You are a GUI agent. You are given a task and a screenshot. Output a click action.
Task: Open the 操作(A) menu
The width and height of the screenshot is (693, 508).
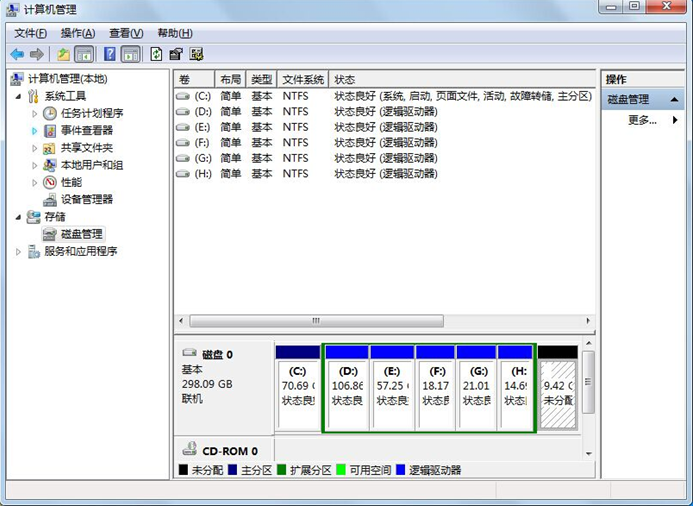[78, 33]
